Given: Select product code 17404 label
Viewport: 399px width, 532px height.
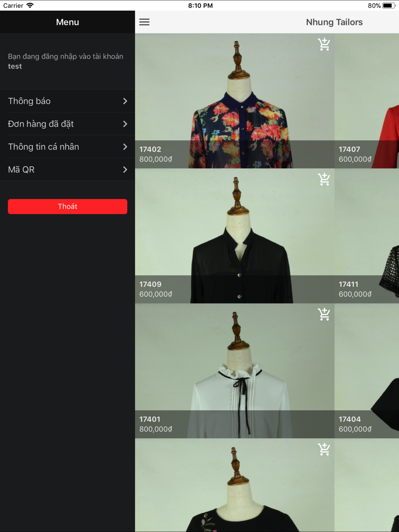Looking at the screenshot, I should (350, 419).
